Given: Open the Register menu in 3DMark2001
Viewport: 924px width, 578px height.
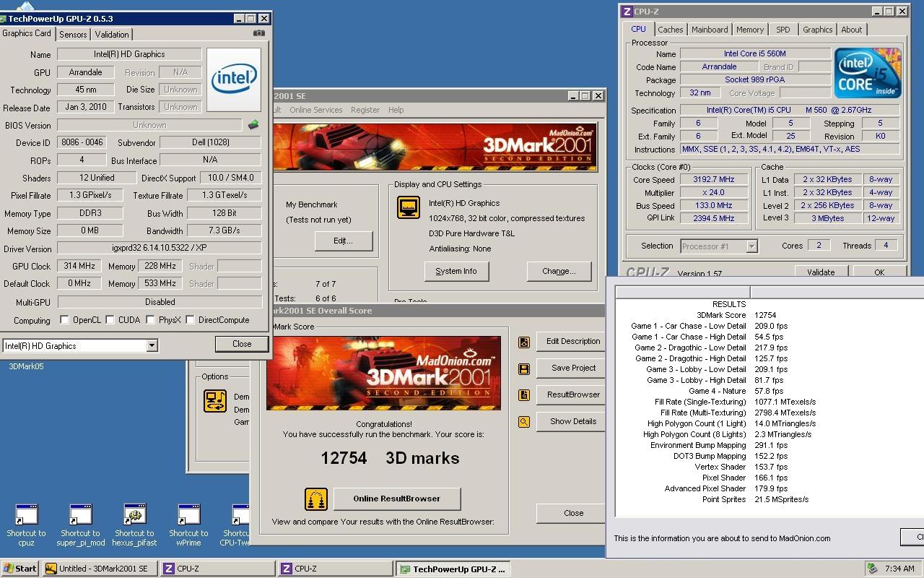Looking at the screenshot, I should tap(365, 110).
